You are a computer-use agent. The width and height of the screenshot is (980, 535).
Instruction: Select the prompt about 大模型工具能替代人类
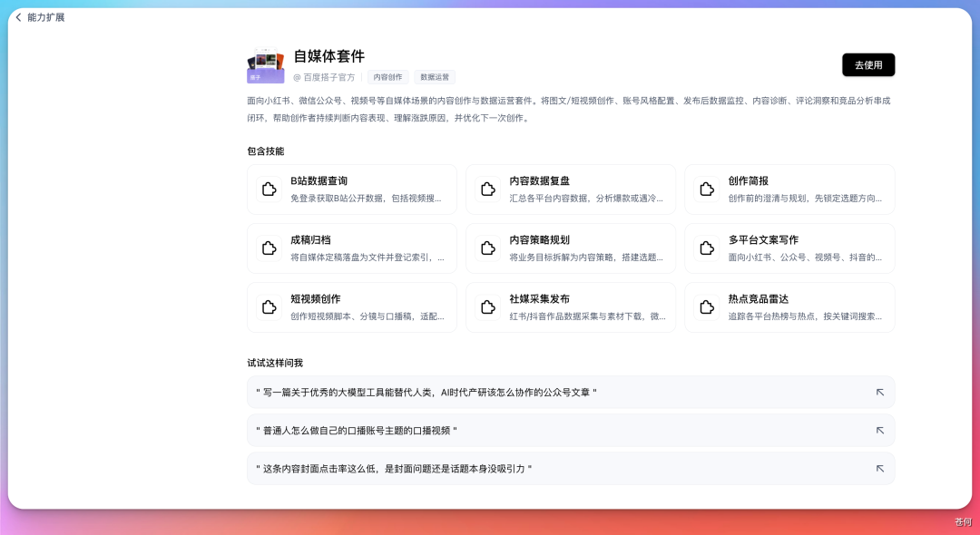[571, 392]
